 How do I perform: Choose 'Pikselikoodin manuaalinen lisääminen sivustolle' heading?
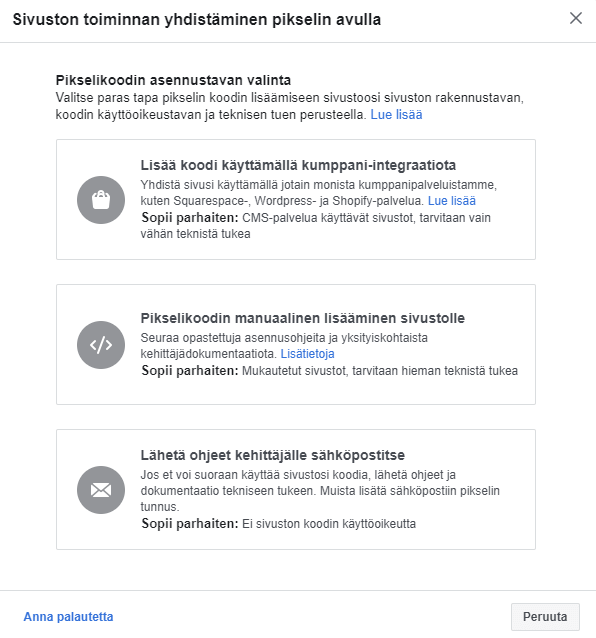pyautogui.click(x=303, y=318)
